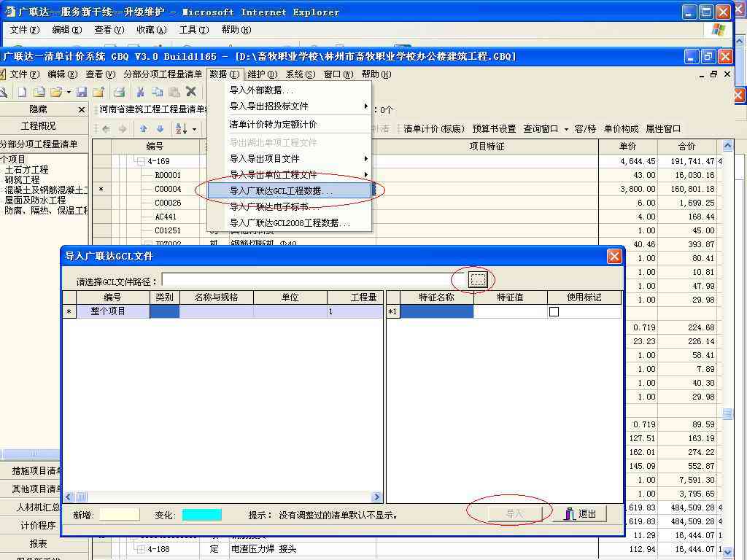Click the multi-page document icon beside New
The height and width of the screenshot is (560, 747).
pos(39,92)
